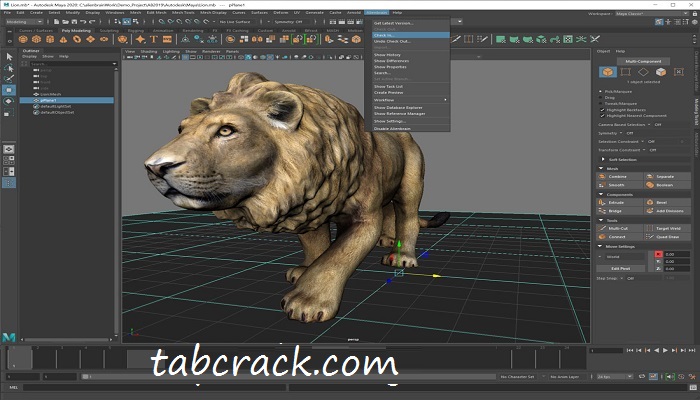This screenshot has height=400, width=700.
Task: Select the polygon cone shelf icon
Action: coord(63,40)
